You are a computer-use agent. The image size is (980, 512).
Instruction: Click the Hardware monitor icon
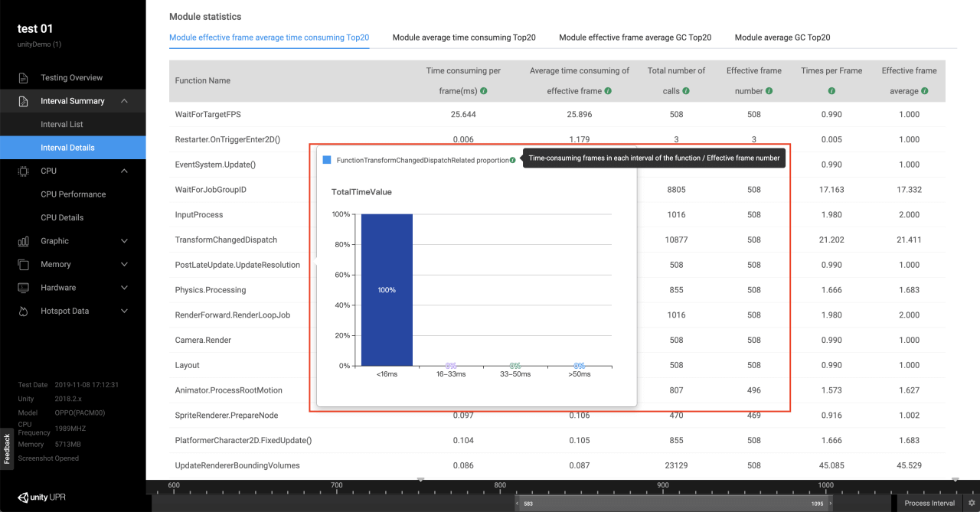coord(24,288)
